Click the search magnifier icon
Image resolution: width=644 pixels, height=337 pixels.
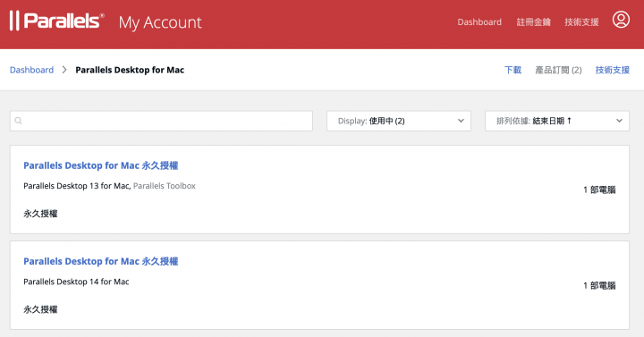[x=18, y=121]
